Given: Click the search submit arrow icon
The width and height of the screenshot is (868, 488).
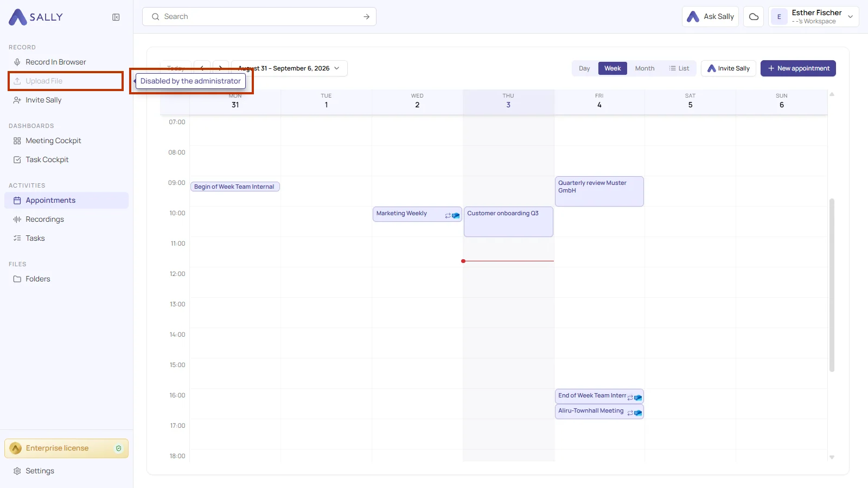Looking at the screenshot, I should click(366, 17).
